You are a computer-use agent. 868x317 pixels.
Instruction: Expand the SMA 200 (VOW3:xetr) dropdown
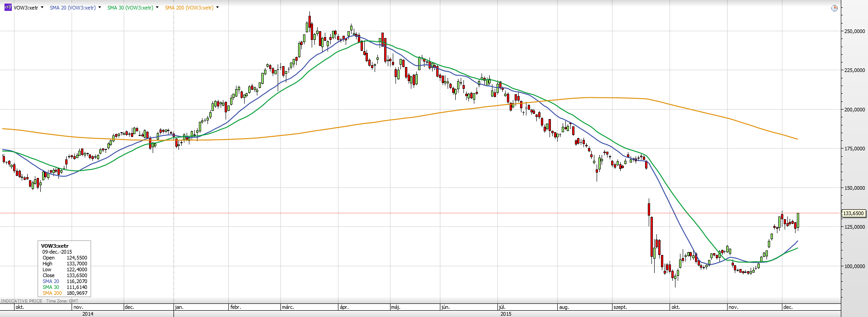(x=217, y=8)
